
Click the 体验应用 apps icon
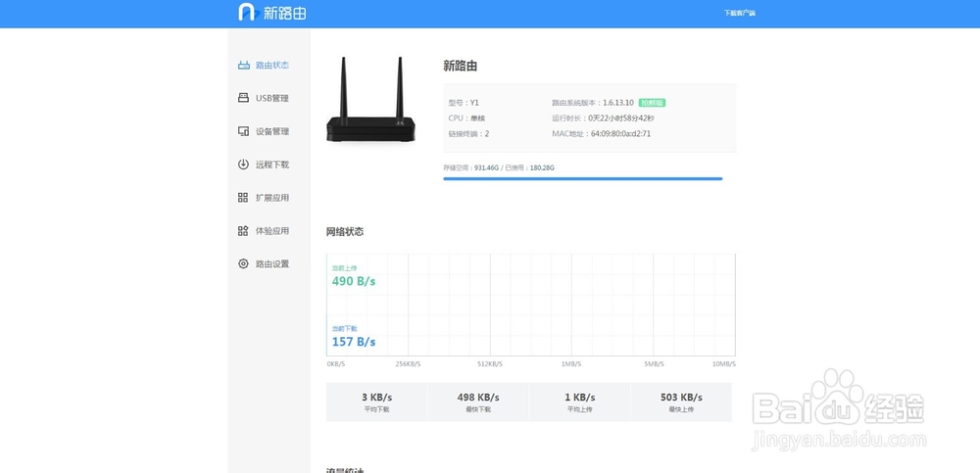click(244, 231)
